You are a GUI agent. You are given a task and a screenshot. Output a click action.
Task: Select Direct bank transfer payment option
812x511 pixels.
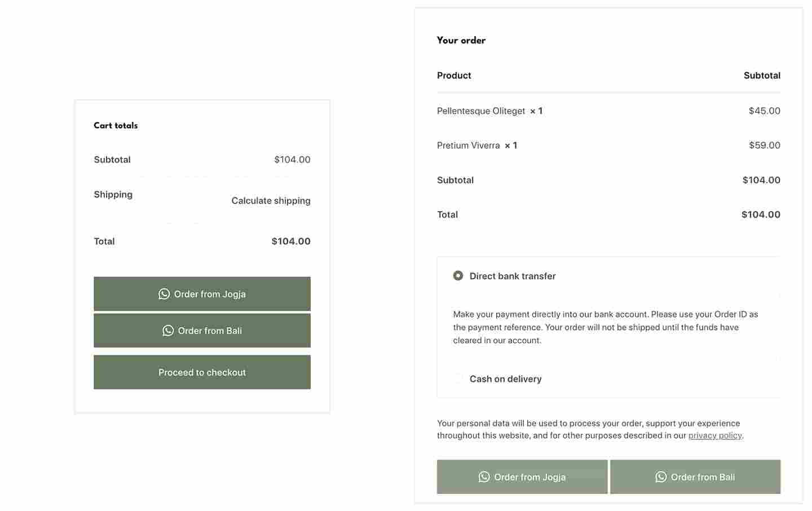point(458,276)
